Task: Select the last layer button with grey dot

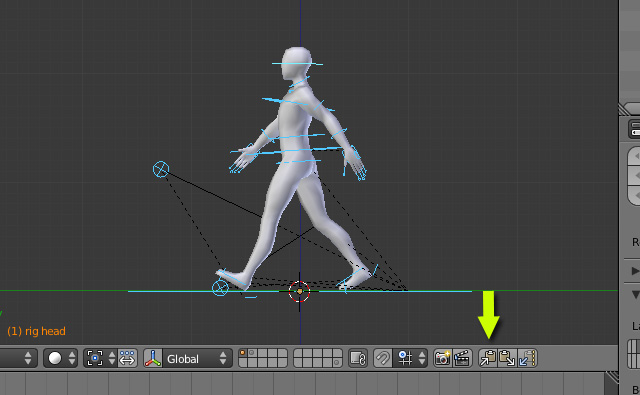Action: pos(337,363)
